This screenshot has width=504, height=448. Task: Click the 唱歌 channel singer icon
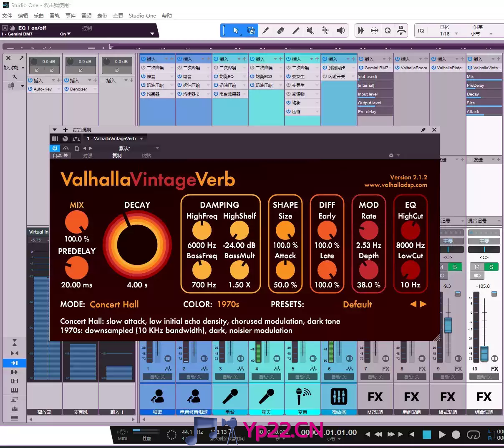[x=157, y=396]
